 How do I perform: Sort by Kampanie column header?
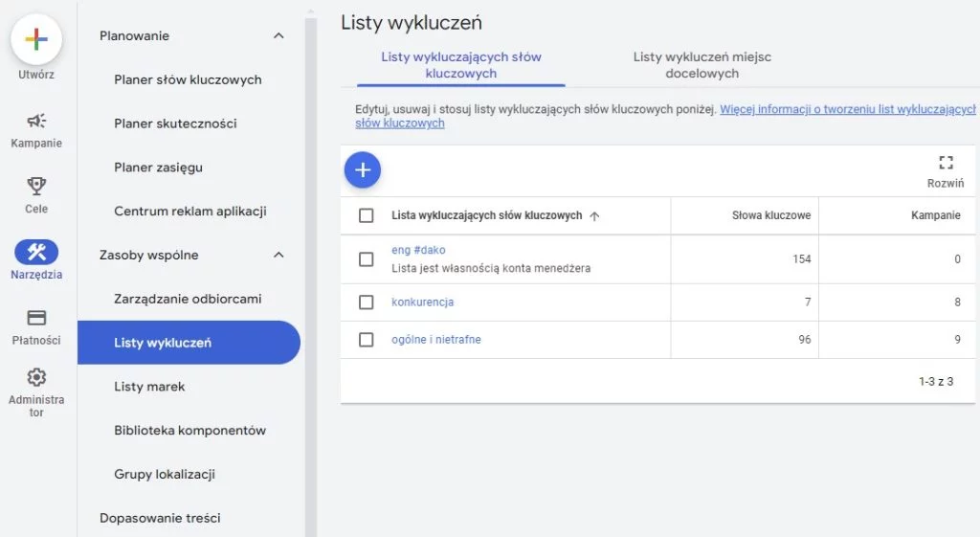(x=936, y=215)
